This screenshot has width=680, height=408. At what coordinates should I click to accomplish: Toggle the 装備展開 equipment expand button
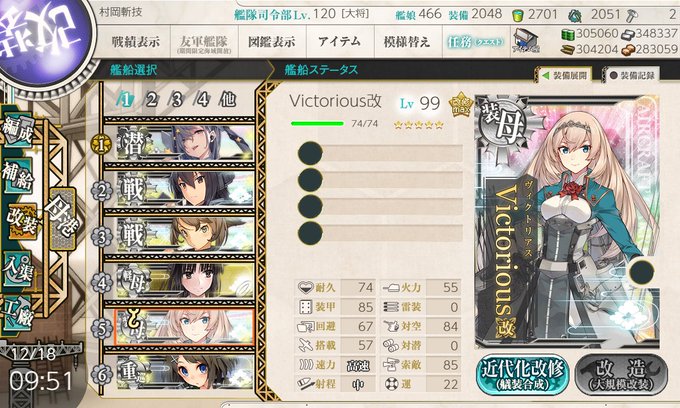point(566,75)
